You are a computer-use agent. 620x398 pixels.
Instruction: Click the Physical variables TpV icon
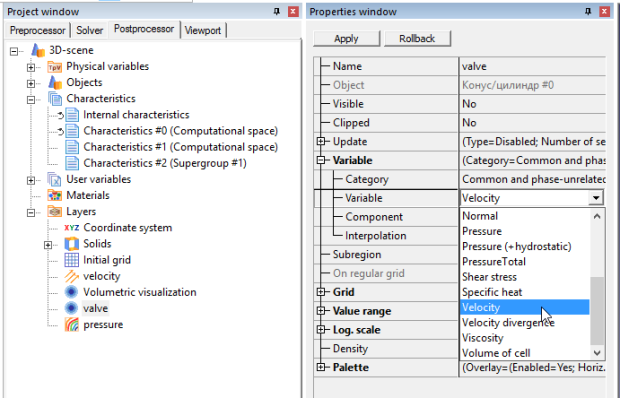tap(55, 67)
